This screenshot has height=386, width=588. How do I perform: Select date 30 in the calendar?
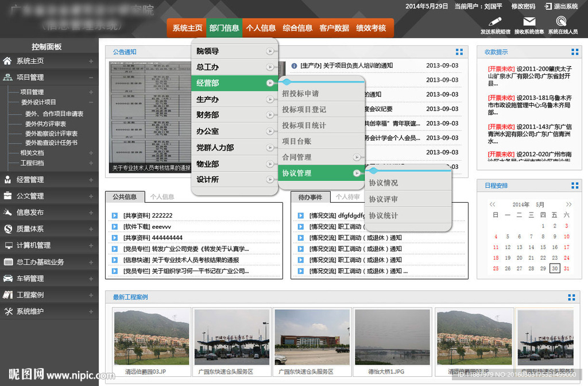(554, 268)
